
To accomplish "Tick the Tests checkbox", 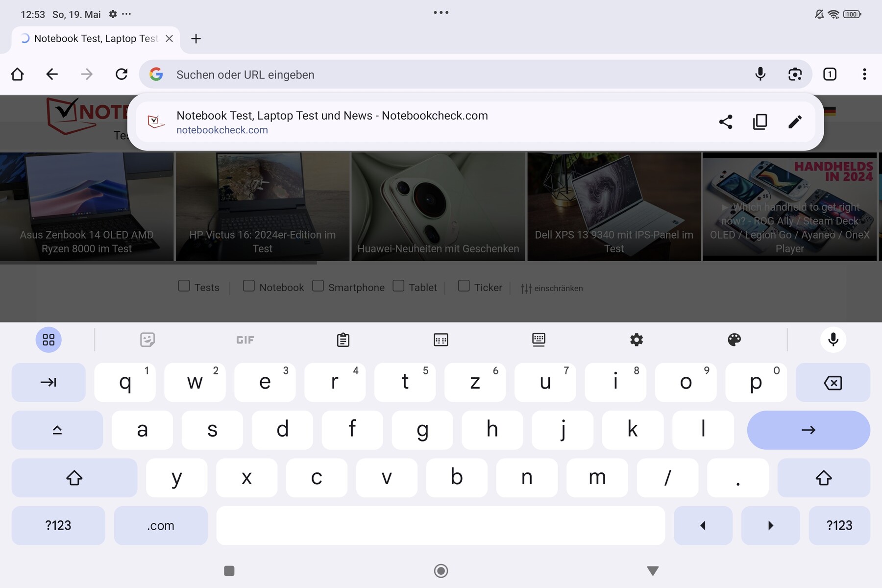I will point(184,286).
